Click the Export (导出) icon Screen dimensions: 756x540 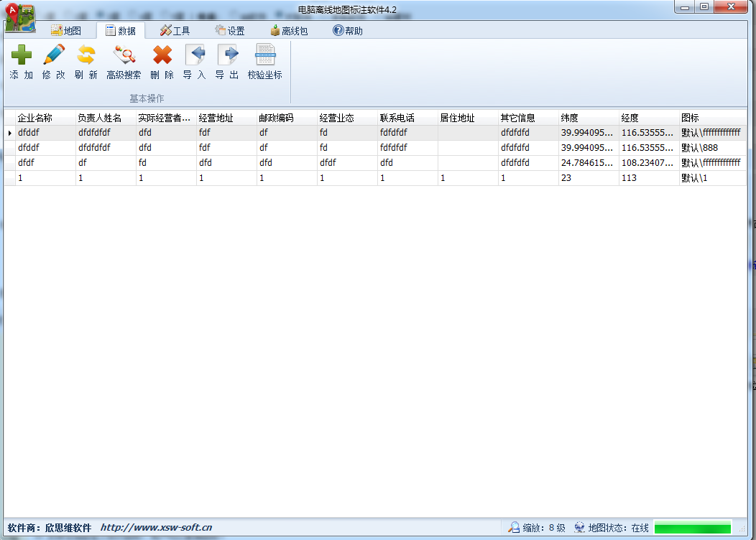[228, 55]
